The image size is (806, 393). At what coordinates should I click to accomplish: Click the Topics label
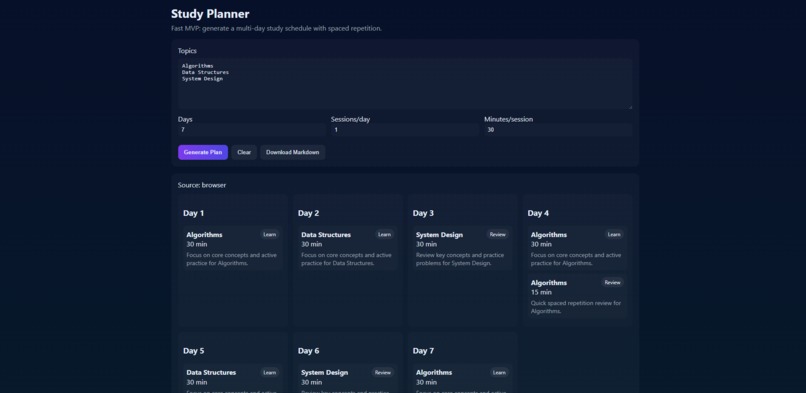[x=187, y=51]
